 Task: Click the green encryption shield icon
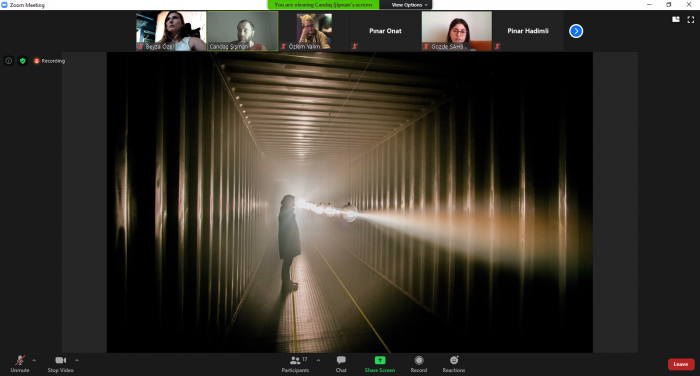click(x=23, y=61)
